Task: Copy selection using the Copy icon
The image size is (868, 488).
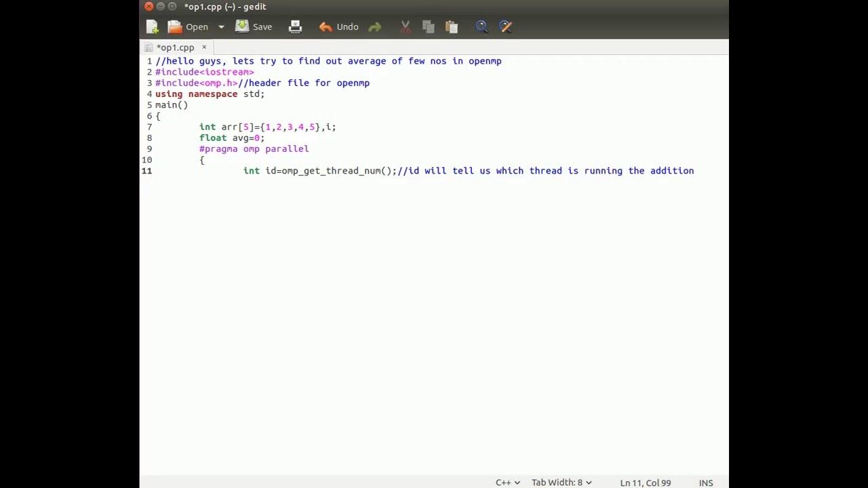Action: pyautogui.click(x=428, y=27)
